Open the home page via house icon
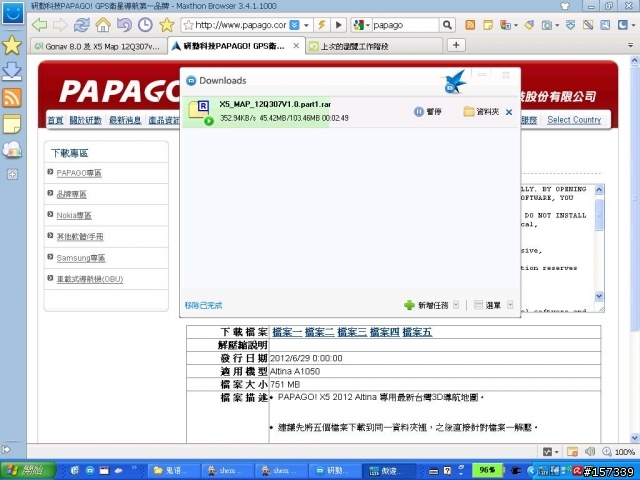The image size is (640, 480). tap(103, 25)
